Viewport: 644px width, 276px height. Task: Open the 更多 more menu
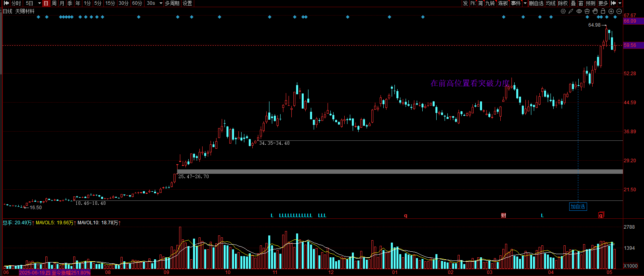[603, 3]
